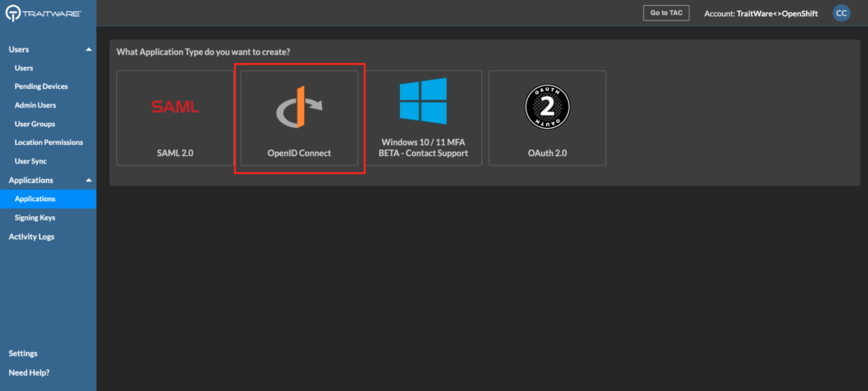Open Signing Keys page
Image resolution: width=868 pixels, height=391 pixels.
(x=35, y=218)
